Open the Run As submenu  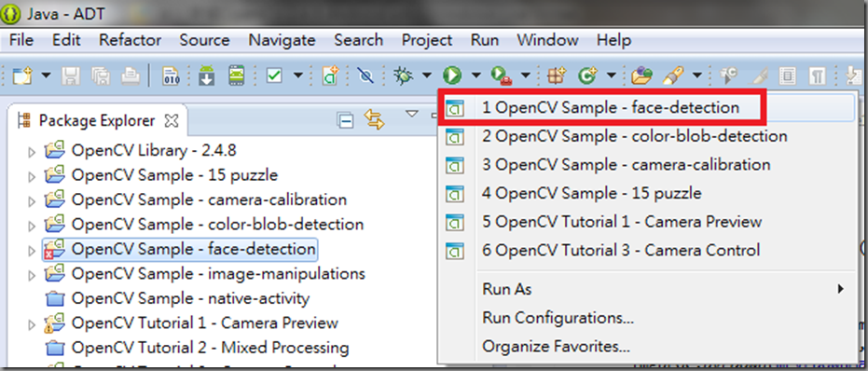tap(647, 289)
